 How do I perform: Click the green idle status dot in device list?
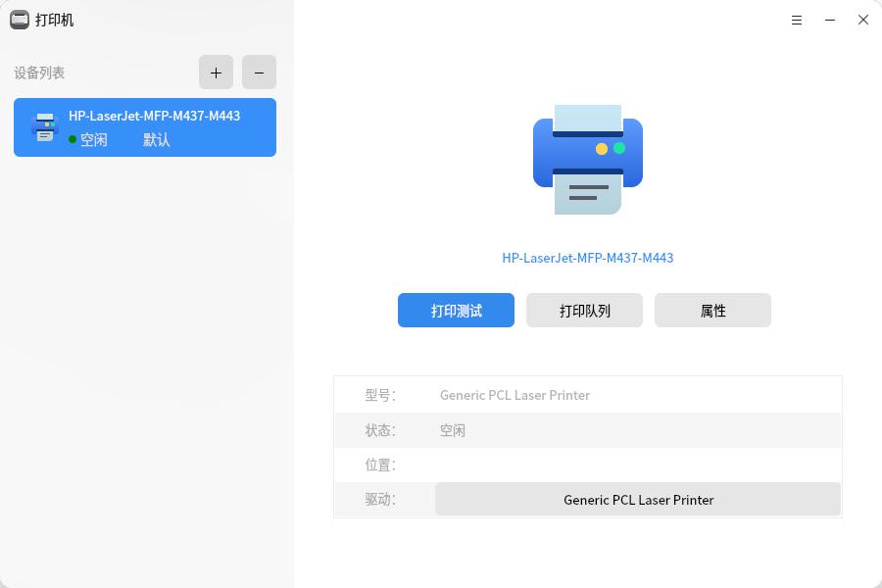click(73, 140)
